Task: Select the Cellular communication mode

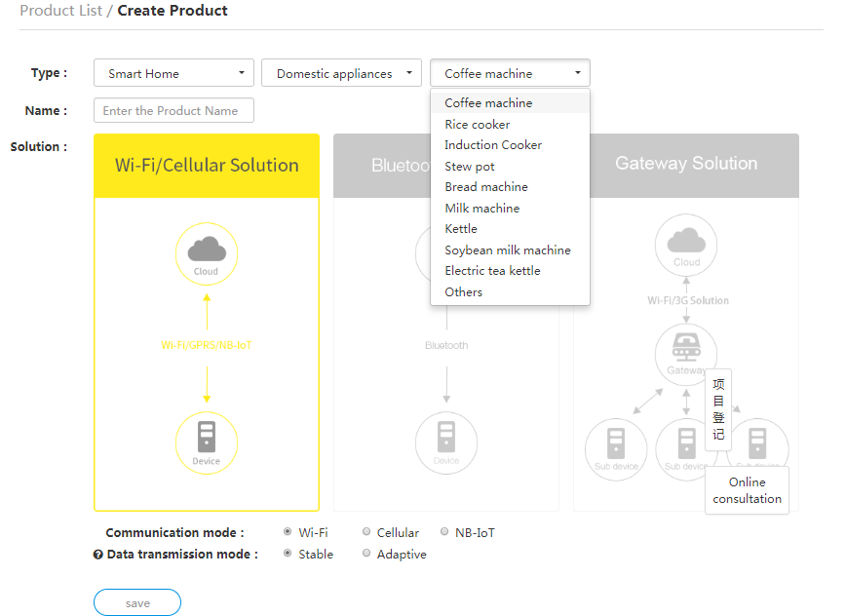Action: click(365, 532)
